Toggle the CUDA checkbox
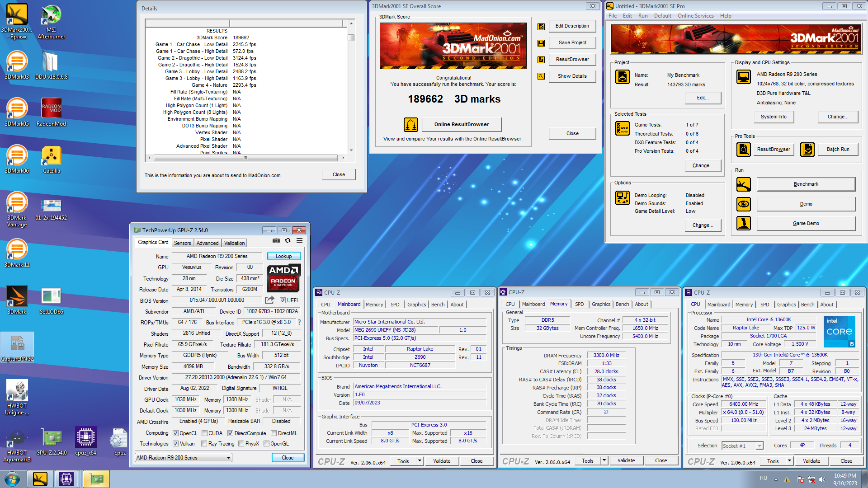The width and height of the screenshot is (868, 488). pos(204,433)
